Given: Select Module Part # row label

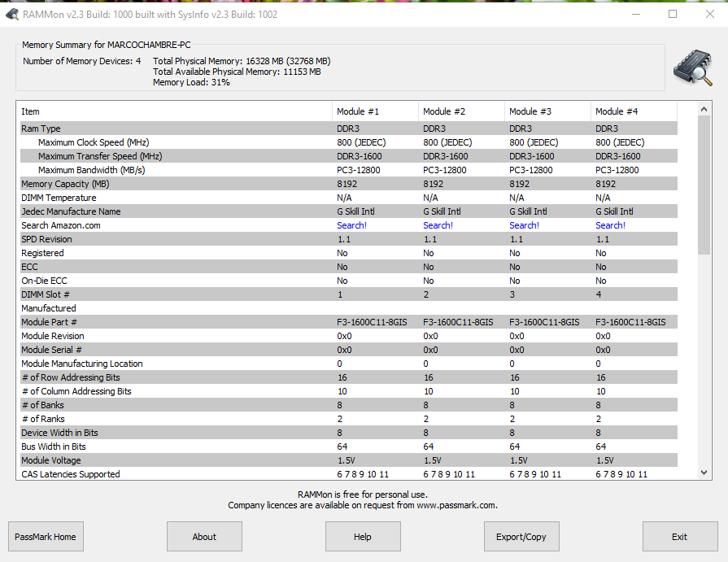Looking at the screenshot, I should [49, 322].
